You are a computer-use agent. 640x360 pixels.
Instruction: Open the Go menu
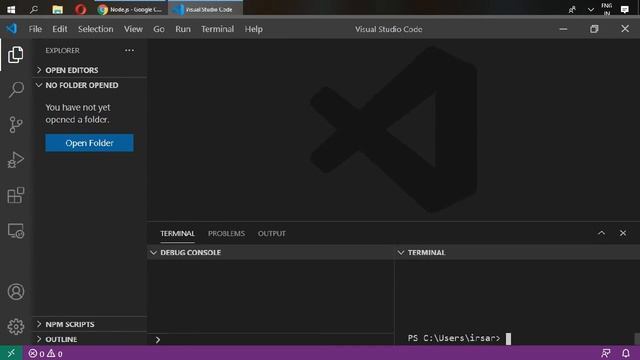(x=159, y=29)
